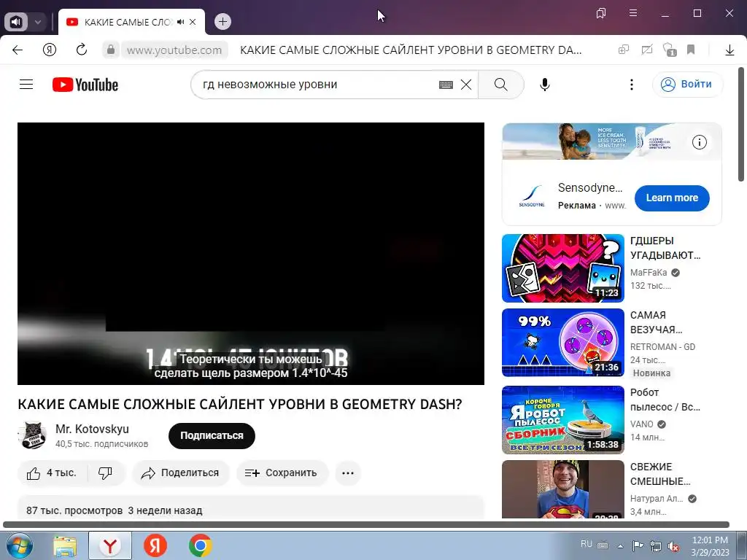This screenshot has height=560, width=747.
Task: Open the САМАЯ ВЕЗУЧАЯ video title
Action: [657, 322]
